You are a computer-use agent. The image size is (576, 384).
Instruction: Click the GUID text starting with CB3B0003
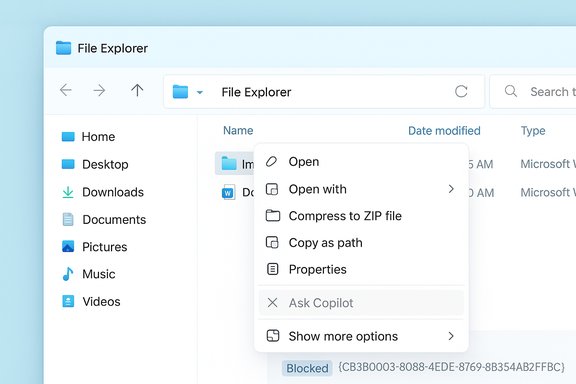click(451, 367)
